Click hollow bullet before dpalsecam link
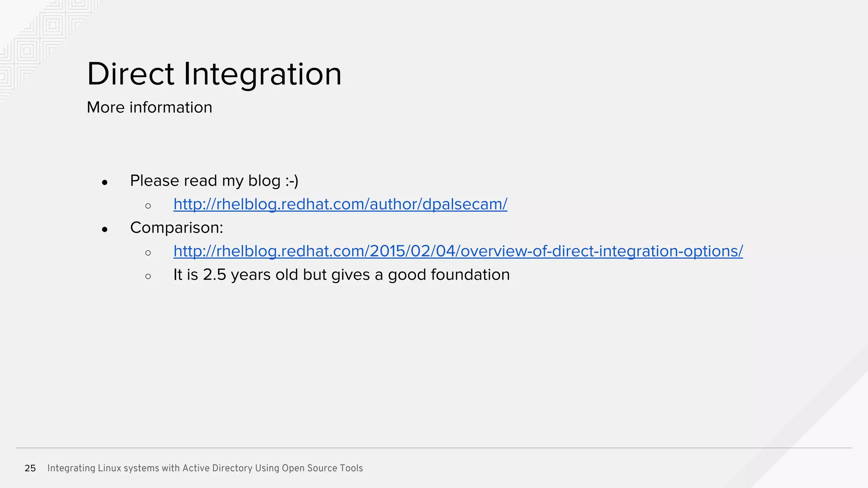This screenshot has height=488, width=868. [x=148, y=206]
